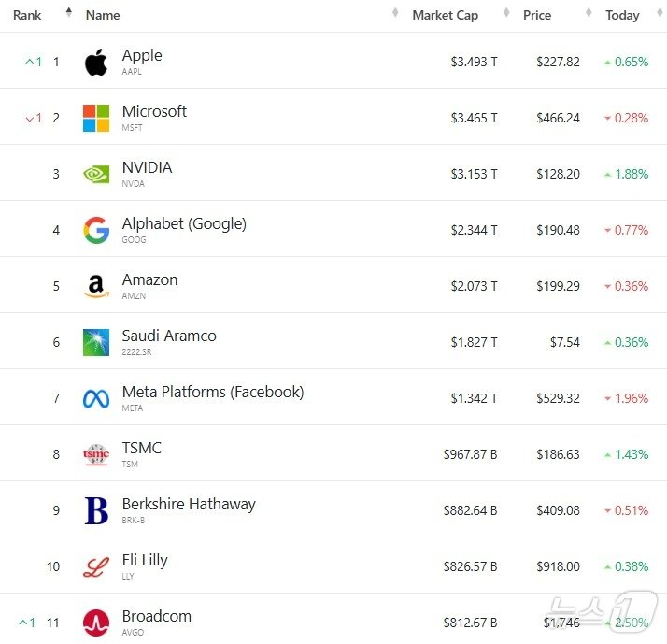667x644 pixels.
Task: Click the TSMC logo icon
Action: [96, 454]
